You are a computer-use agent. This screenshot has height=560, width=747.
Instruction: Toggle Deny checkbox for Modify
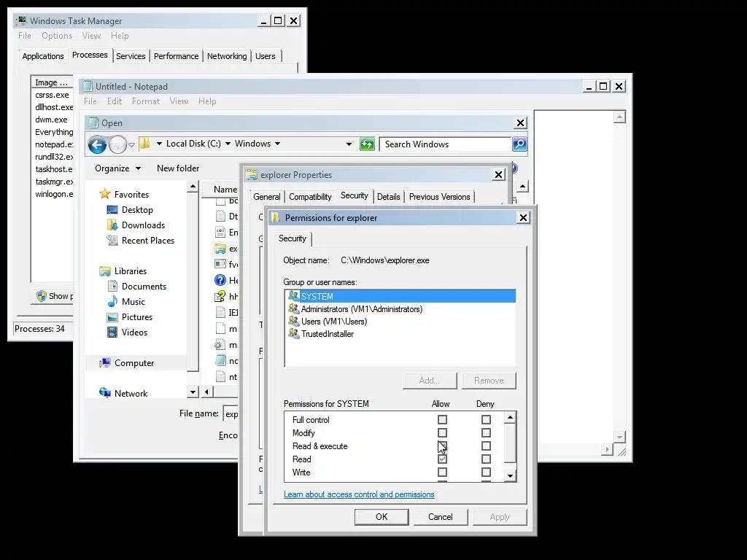[486, 433]
